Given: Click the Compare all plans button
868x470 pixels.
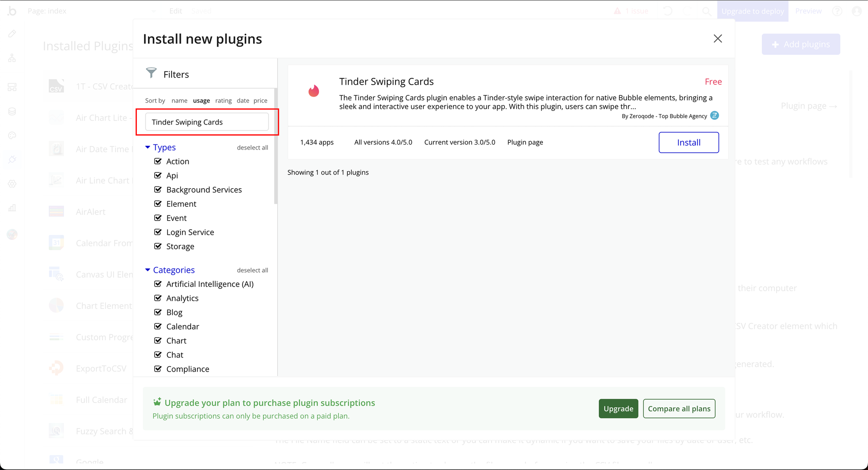Looking at the screenshot, I should 679,409.
